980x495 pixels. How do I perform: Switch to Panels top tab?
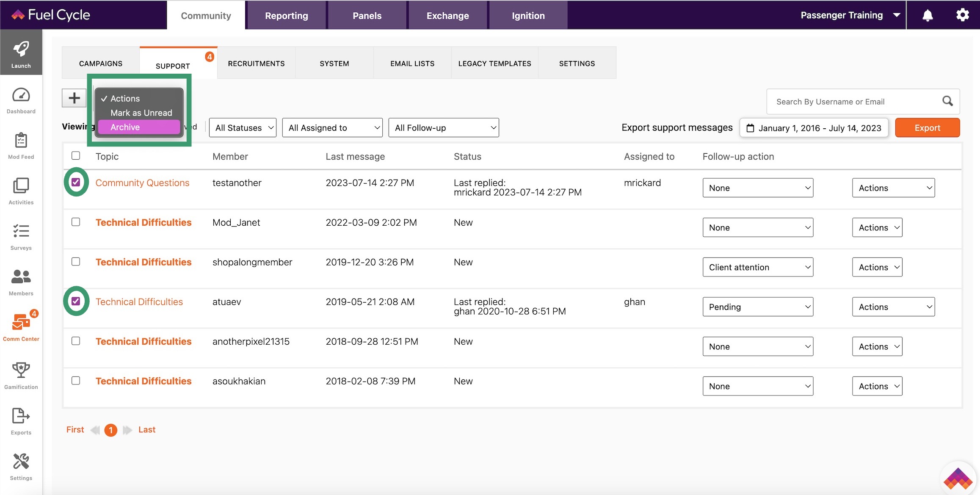tap(367, 15)
